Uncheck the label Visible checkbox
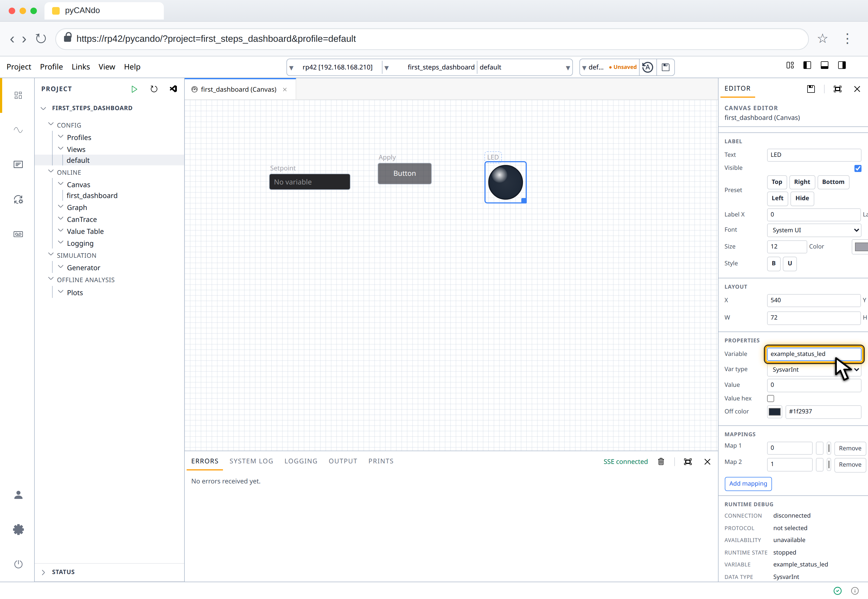 857,168
